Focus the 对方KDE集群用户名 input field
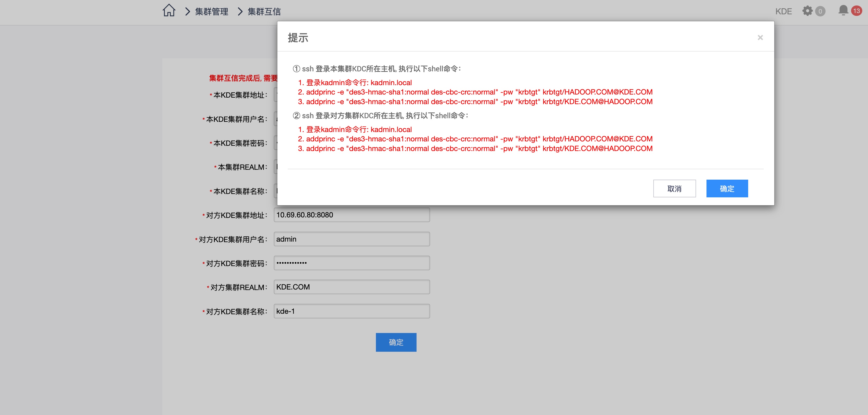The height and width of the screenshot is (415, 868). (351, 239)
